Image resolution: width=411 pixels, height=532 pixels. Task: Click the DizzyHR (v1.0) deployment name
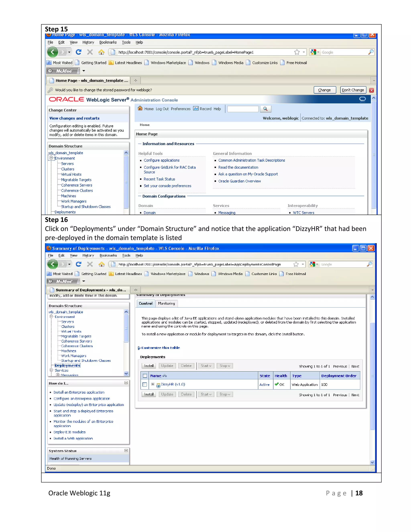173,384
